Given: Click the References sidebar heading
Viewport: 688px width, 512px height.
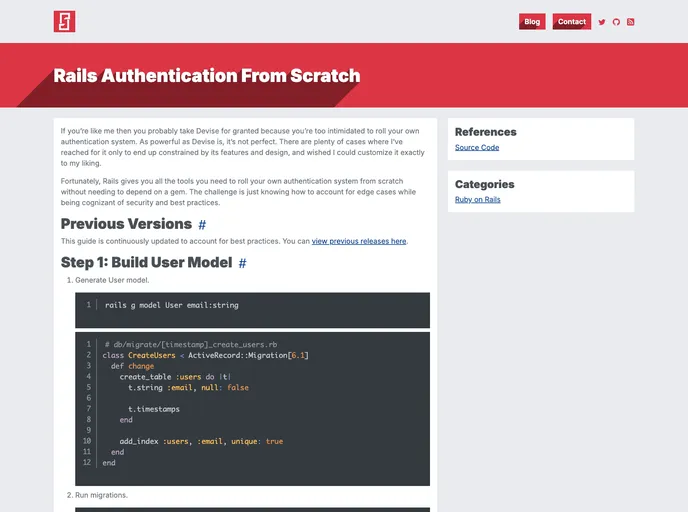Looking at the screenshot, I should click(x=486, y=132).
